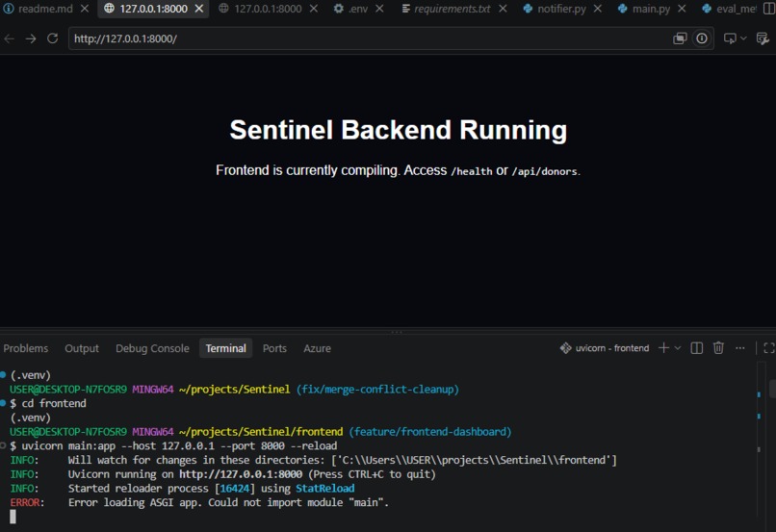Click the circled info icon in address bar

[702, 38]
